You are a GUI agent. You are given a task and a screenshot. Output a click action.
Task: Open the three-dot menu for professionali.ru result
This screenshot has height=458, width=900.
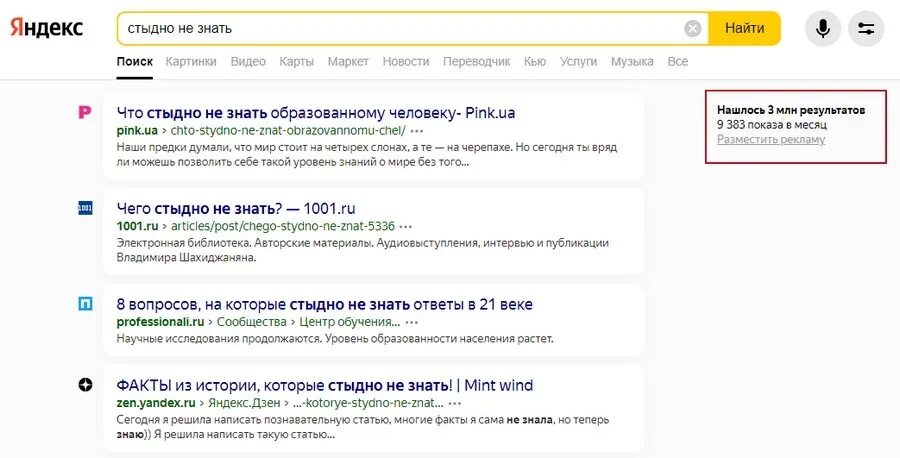pyautogui.click(x=412, y=322)
